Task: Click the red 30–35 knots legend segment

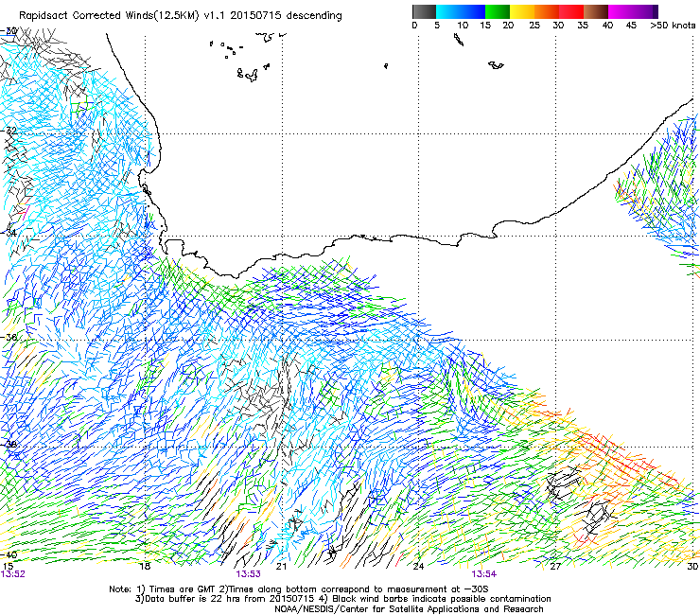Action: (571, 11)
